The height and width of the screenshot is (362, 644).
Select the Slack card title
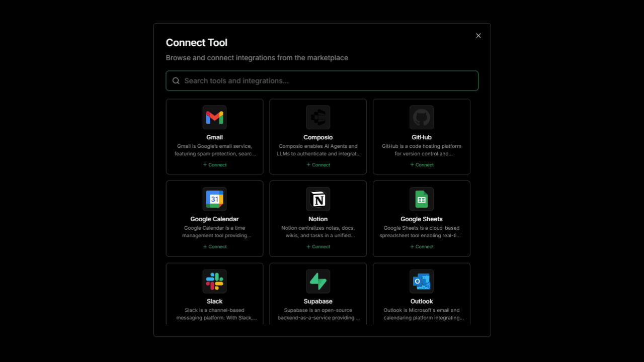tap(214, 301)
